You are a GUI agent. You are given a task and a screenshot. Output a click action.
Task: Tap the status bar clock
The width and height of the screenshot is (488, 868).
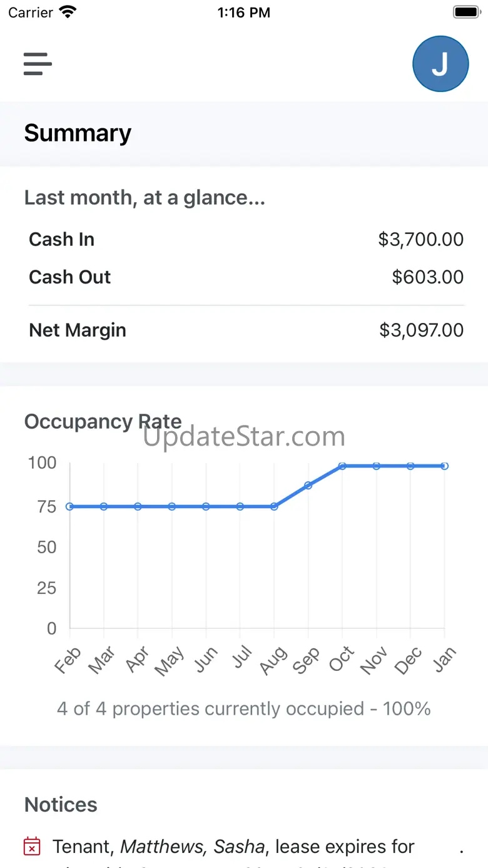[x=243, y=12]
